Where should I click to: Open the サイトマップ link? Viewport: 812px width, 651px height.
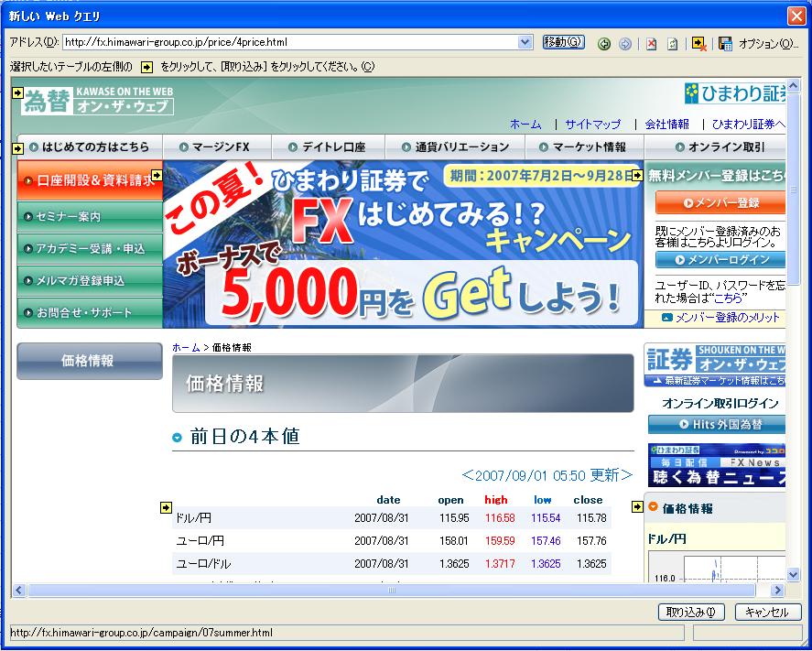(592, 125)
